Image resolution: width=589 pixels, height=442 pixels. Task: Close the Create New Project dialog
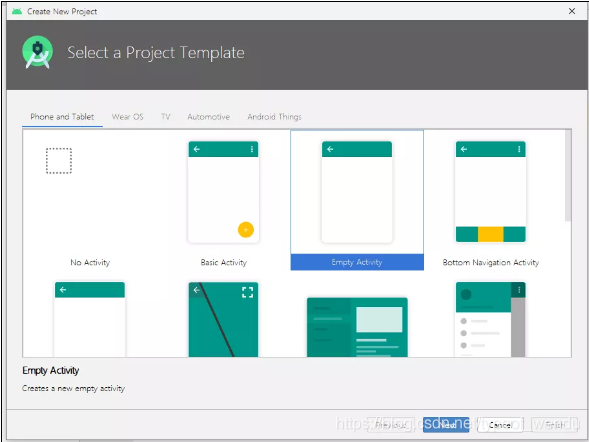(x=572, y=11)
